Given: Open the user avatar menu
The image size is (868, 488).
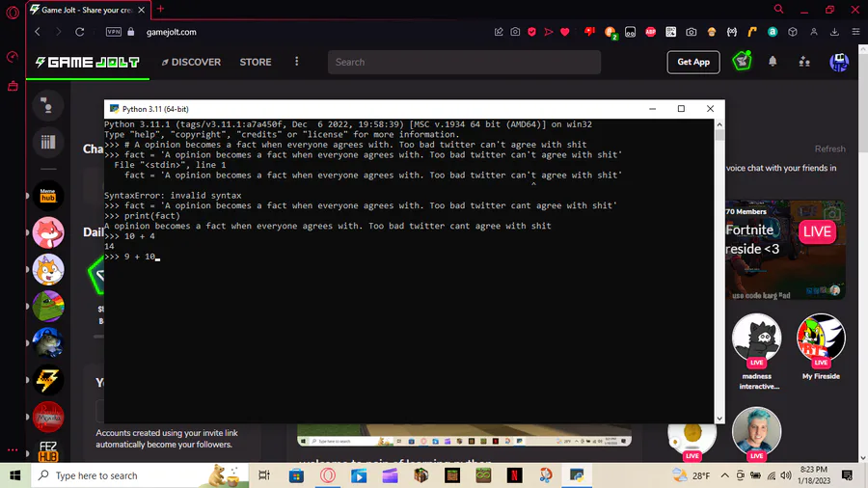Looking at the screenshot, I should (x=839, y=62).
